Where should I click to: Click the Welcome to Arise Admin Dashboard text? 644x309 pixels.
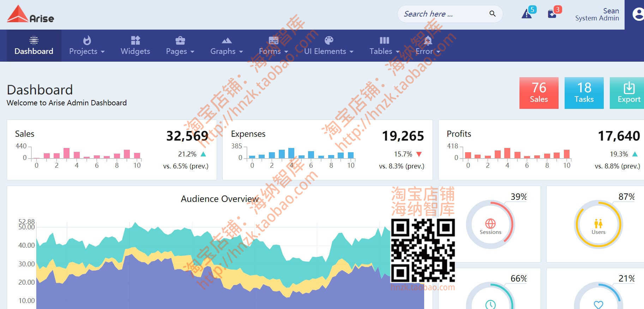[x=67, y=103]
